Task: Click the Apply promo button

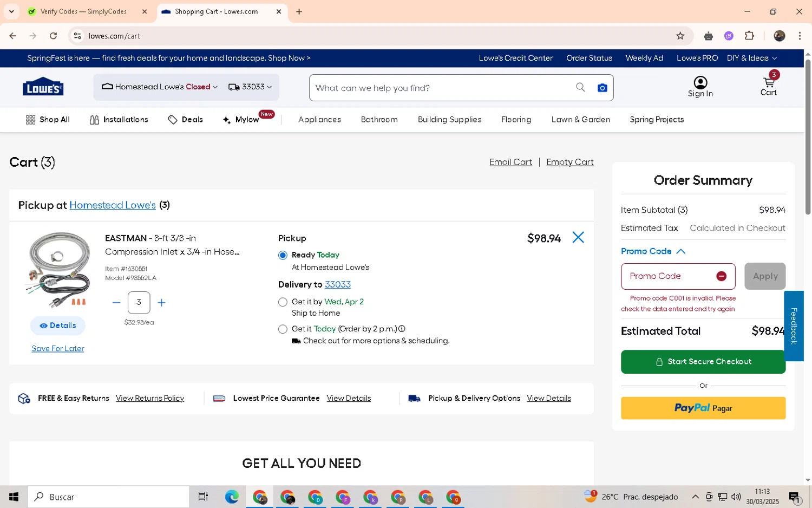Action: coord(765,276)
